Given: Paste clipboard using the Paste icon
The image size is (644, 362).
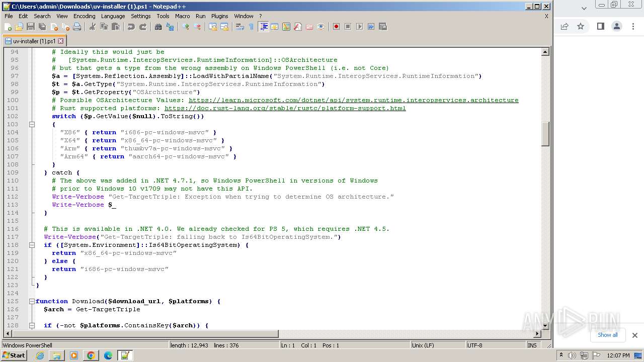Looking at the screenshot, I should [116, 27].
